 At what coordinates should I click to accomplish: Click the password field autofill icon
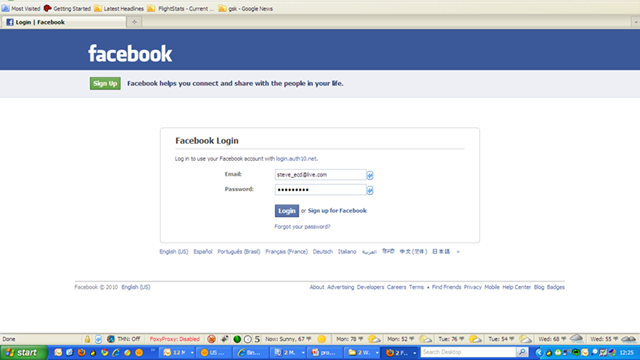[370, 190]
